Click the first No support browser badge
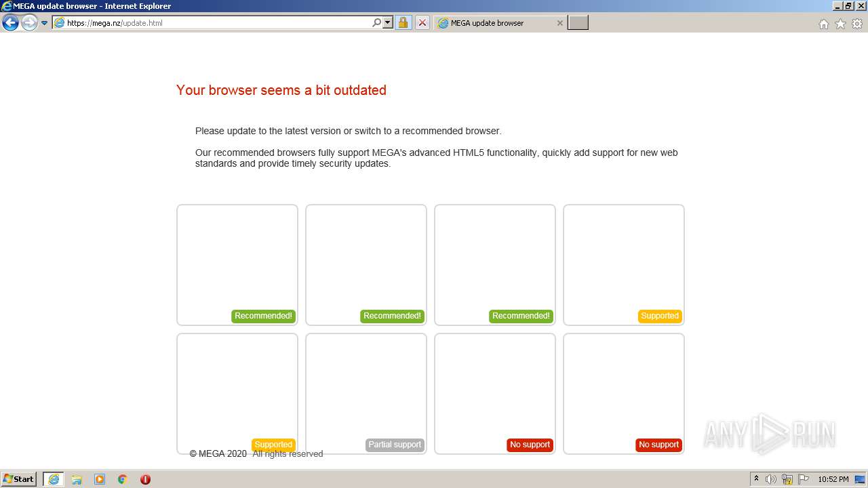This screenshot has height=488, width=868. pyautogui.click(x=530, y=445)
